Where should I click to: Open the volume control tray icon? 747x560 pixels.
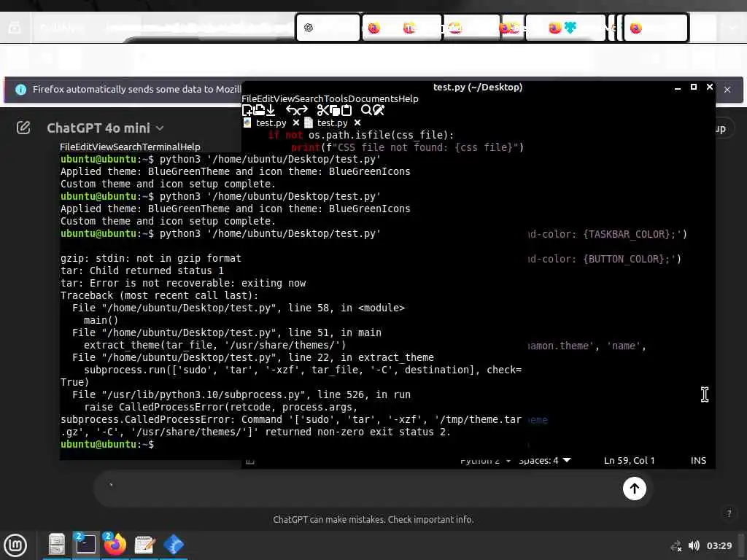click(694, 545)
